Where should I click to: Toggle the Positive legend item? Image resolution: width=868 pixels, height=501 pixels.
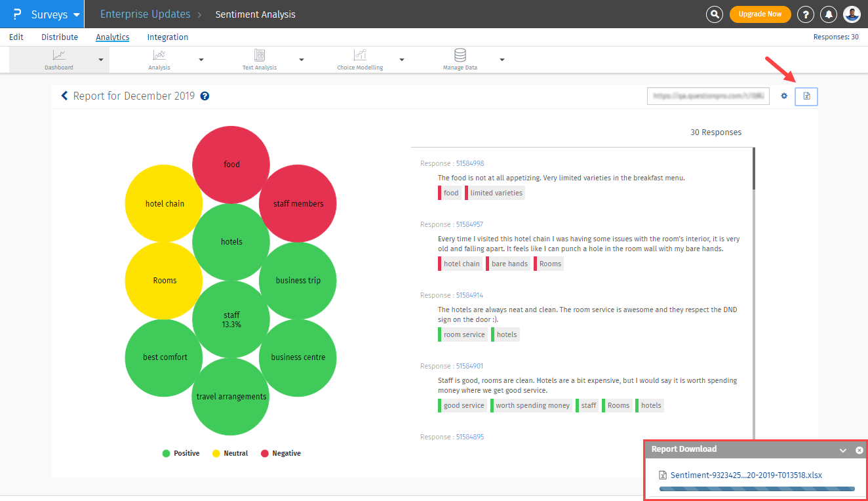click(x=181, y=453)
